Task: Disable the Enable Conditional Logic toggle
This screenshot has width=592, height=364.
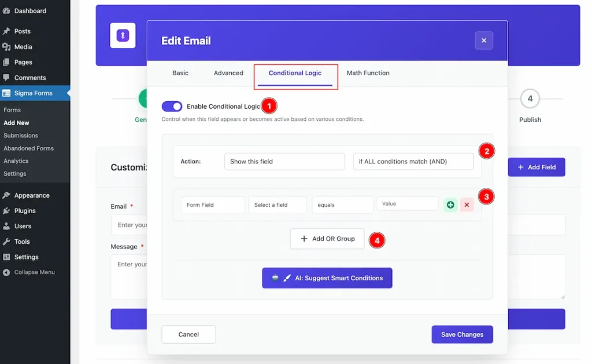Action: pyautogui.click(x=172, y=106)
